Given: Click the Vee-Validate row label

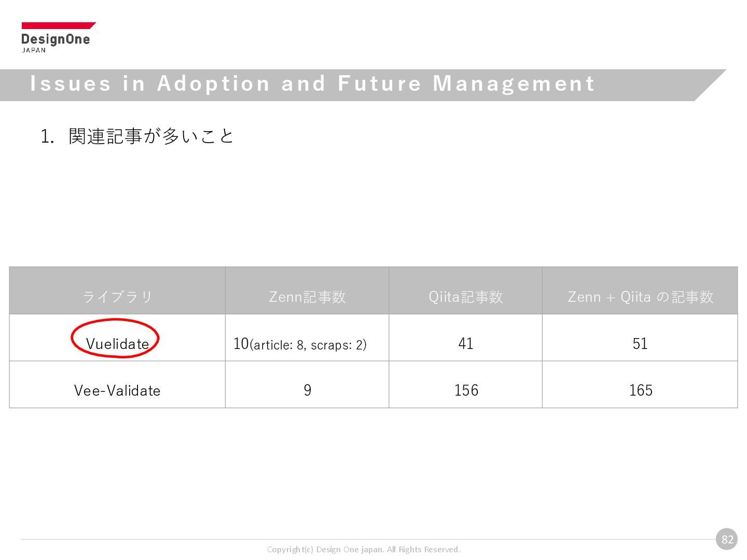Looking at the screenshot, I should [117, 390].
